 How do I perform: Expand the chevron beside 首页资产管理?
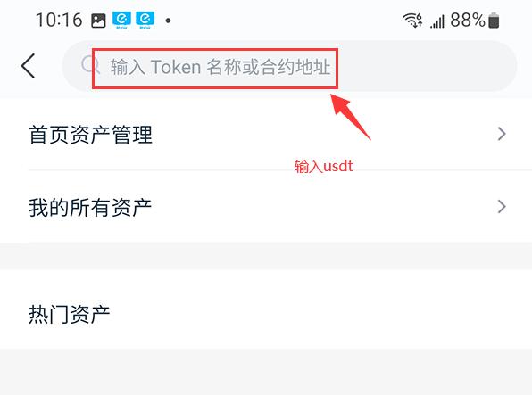(x=502, y=134)
